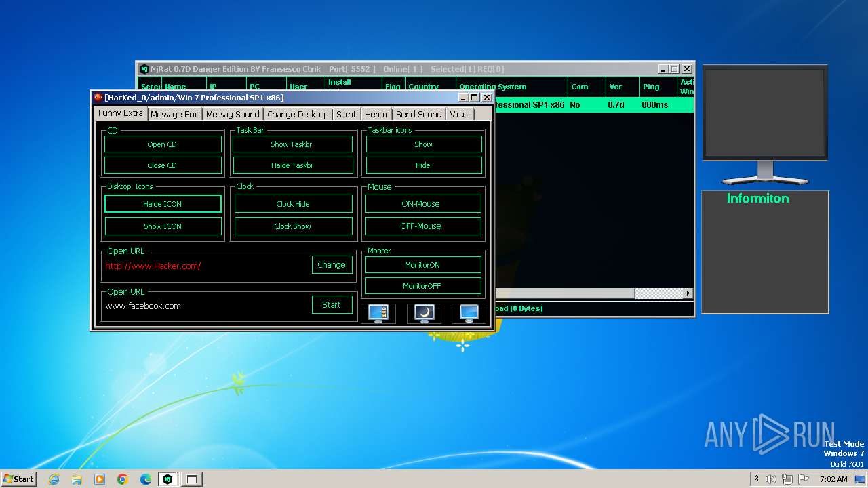Click the Haide ICON button
The height and width of the screenshot is (488, 868).
pos(163,204)
